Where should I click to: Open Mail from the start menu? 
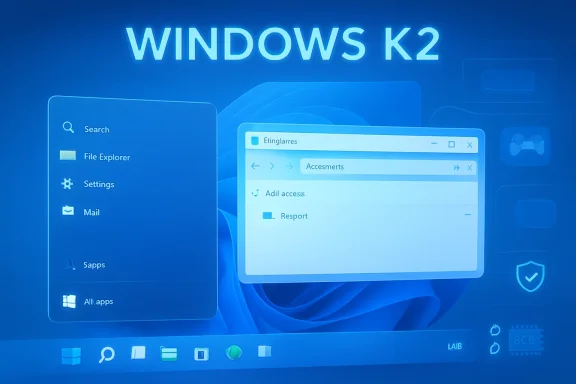81,212
